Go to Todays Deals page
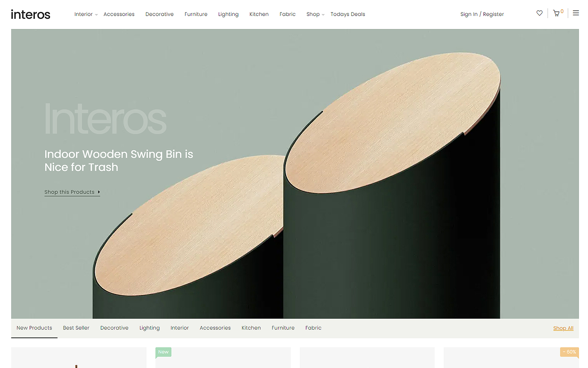Viewport: 588px width, 368px height. point(348,14)
